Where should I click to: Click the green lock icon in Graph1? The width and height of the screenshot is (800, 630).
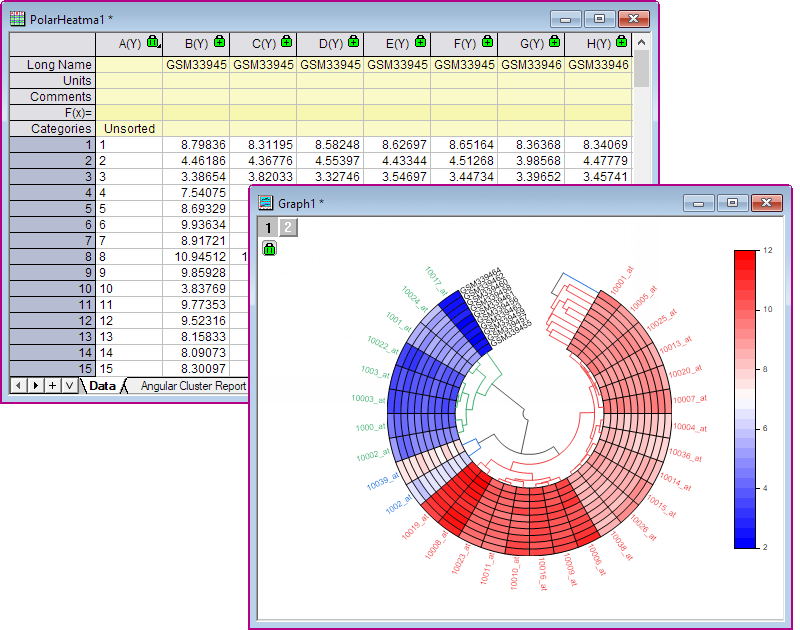(x=269, y=248)
